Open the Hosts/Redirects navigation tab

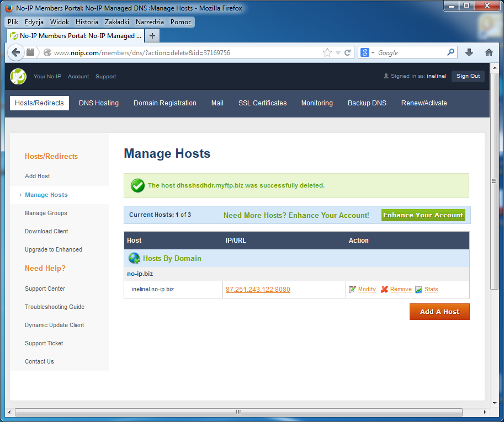click(x=39, y=103)
